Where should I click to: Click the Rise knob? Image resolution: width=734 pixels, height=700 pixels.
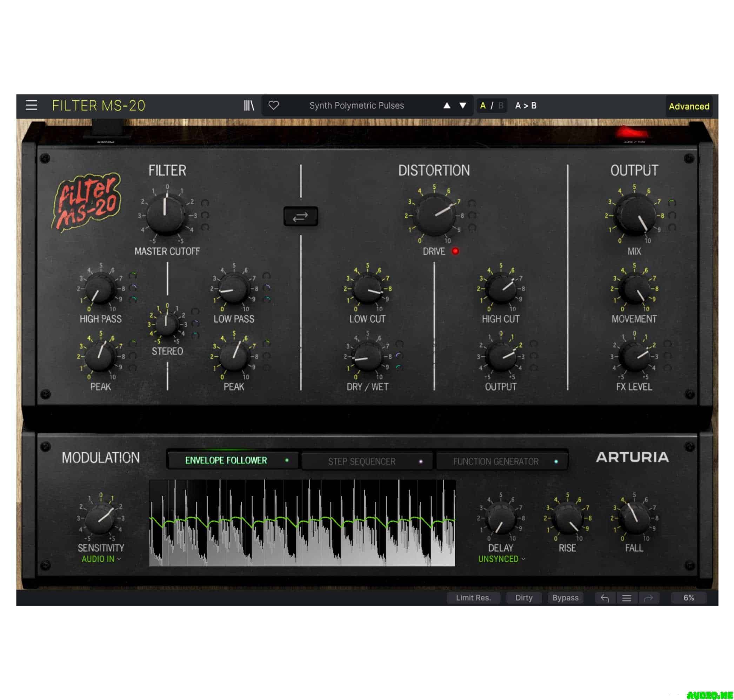(x=567, y=518)
